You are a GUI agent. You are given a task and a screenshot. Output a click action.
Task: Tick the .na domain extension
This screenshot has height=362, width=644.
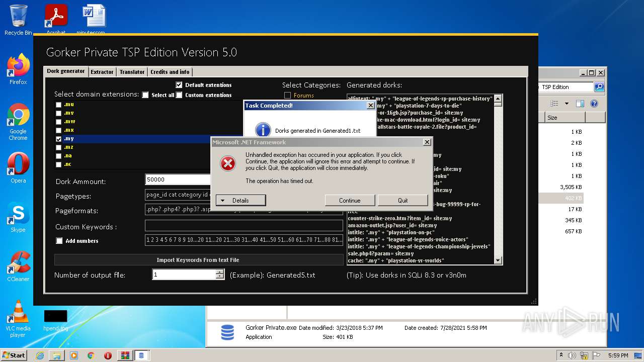coord(59,156)
